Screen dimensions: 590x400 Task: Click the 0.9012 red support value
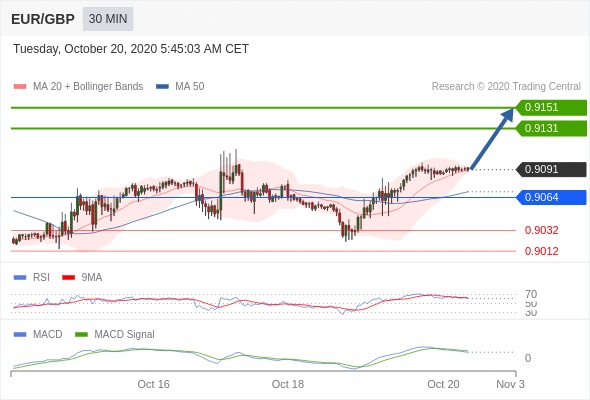pyautogui.click(x=541, y=251)
